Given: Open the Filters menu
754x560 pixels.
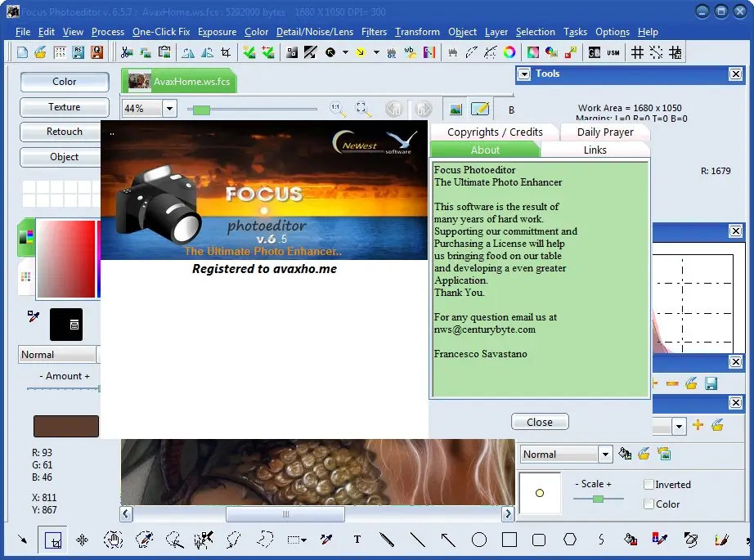Looking at the screenshot, I should [x=374, y=32].
